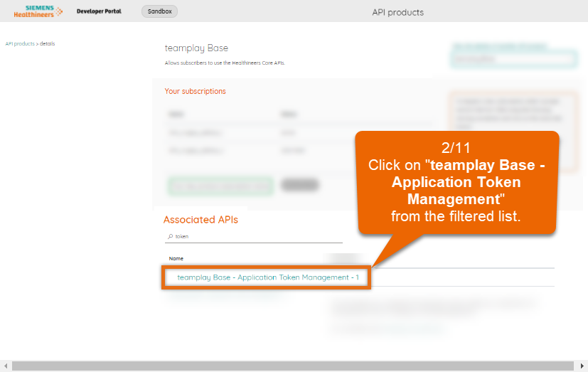
Task: Click the teamplay Base product heading
Action: [x=196, y=48]
